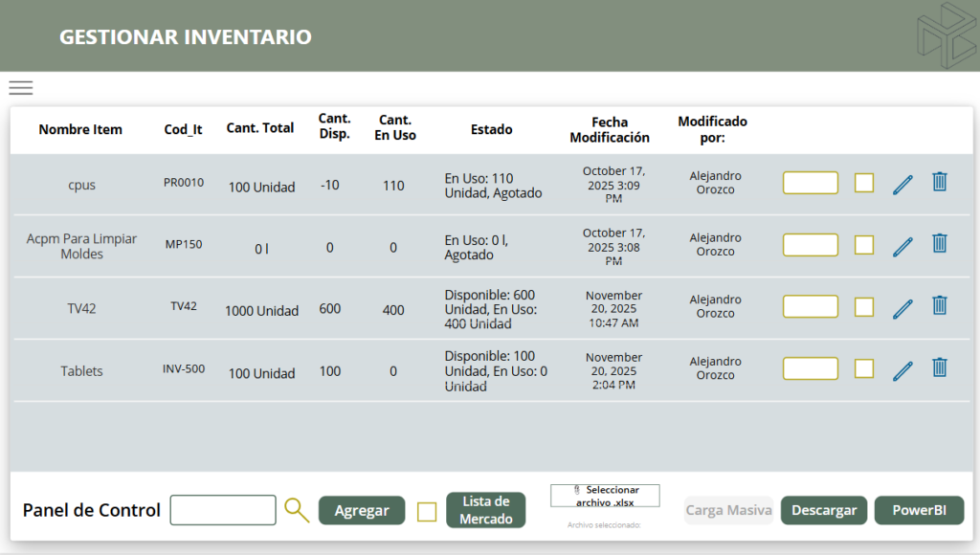The height and width of the screenshot is (555, 980).
Task: Click Seleccionar archivo .xlsx upload field
Action: click(x=605, y=496)
